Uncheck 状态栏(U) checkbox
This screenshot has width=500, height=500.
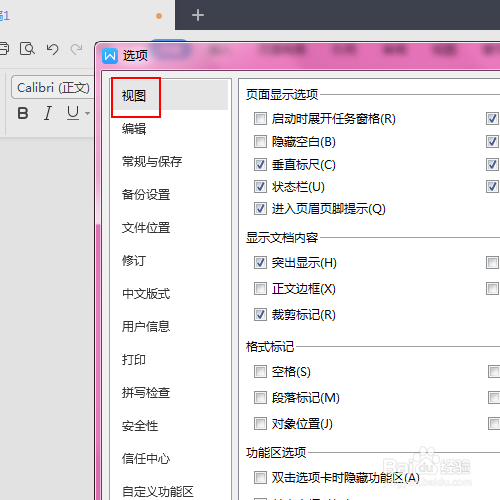260,187
